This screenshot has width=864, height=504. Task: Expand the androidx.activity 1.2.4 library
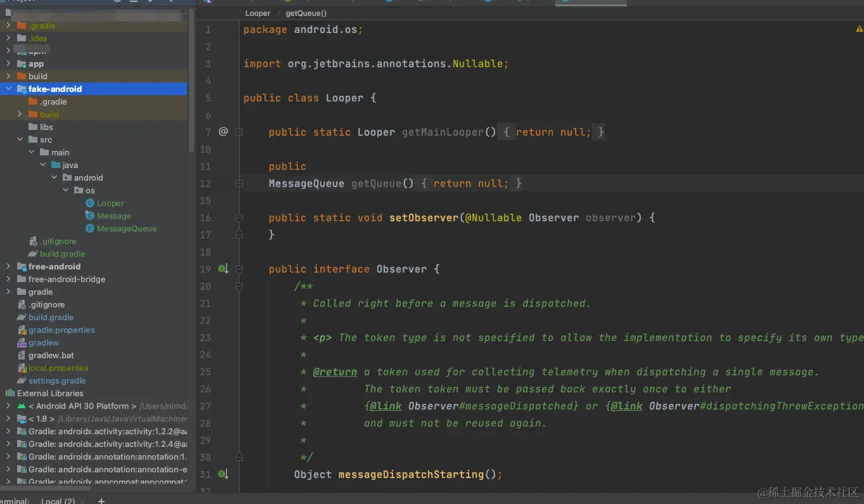[8, 444]
